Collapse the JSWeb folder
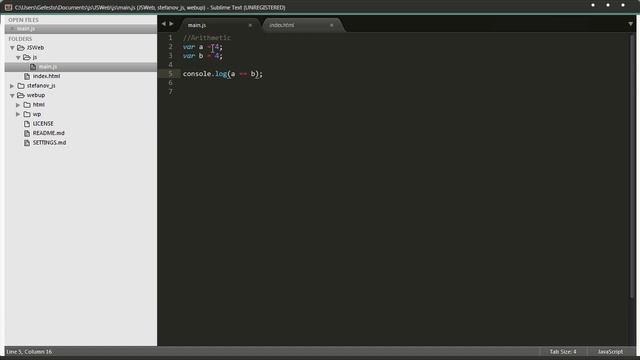Viewport: 640px width, 360px height. coord(12,48)
